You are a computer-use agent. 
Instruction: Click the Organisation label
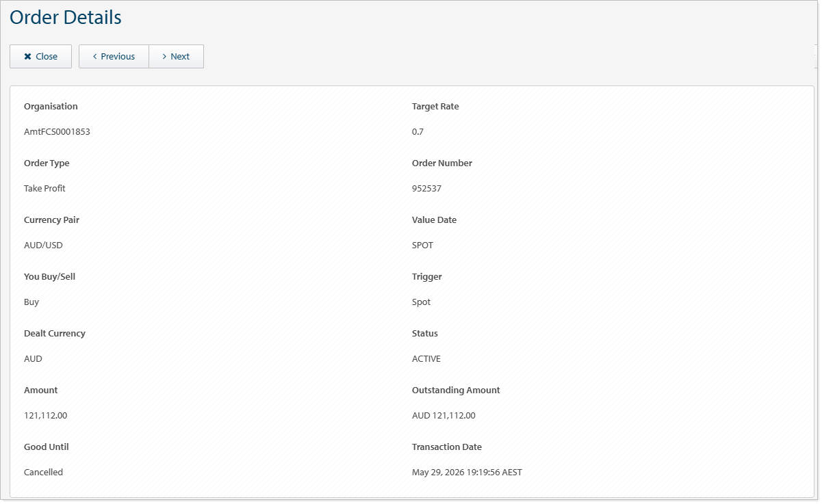(x=51, y=107)
